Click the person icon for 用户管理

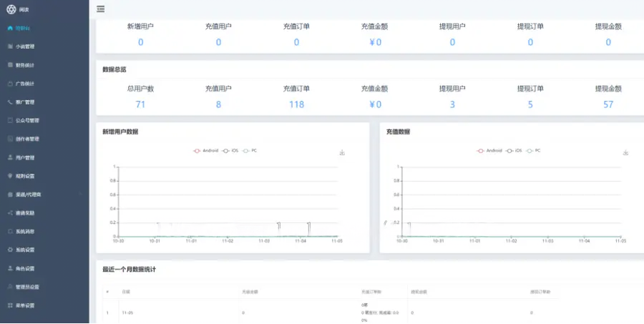[x=10, y=157]
